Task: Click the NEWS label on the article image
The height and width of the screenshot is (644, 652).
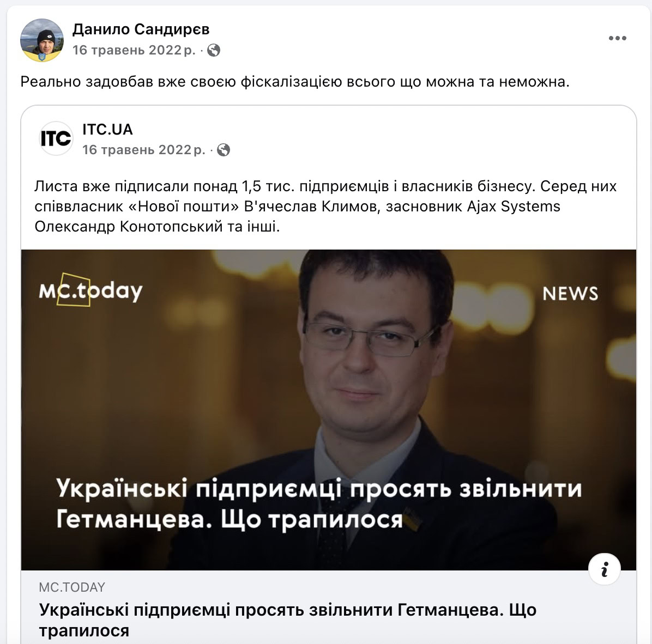Action: [570, 294]
